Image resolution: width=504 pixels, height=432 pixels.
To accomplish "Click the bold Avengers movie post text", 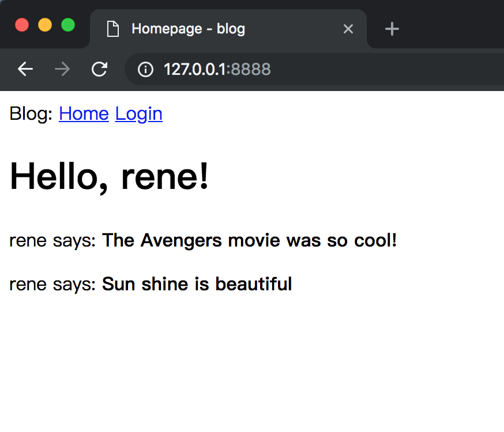I will (x=249, y=240).
